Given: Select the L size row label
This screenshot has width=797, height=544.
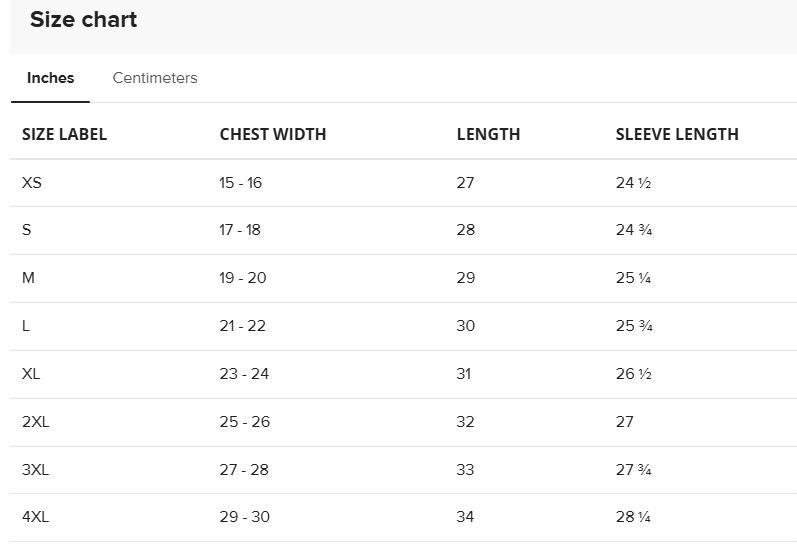Looking at the screenshot, I should coord(26,326).
